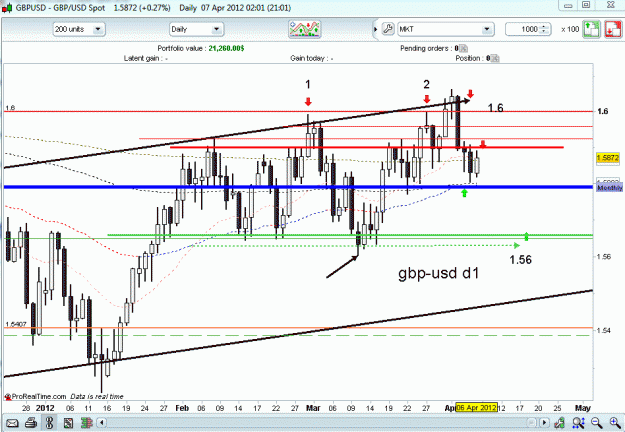
Task: Print the chart via printer icon
Action: [x=31, y=423]
